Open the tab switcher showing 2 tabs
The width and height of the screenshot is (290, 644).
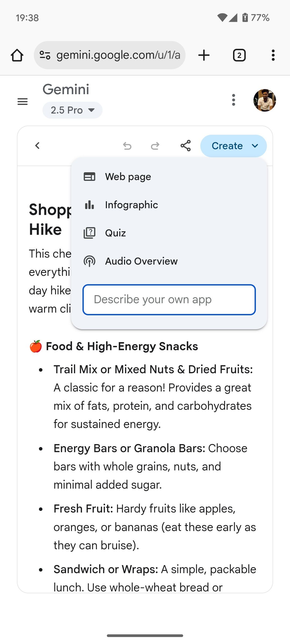click(x=239, y=55)
